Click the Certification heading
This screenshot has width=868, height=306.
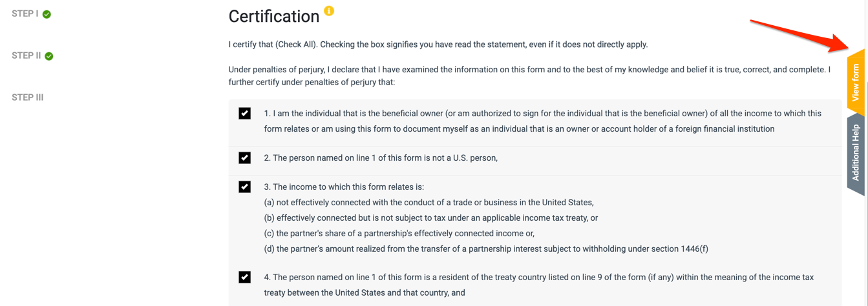pos(273,16)
